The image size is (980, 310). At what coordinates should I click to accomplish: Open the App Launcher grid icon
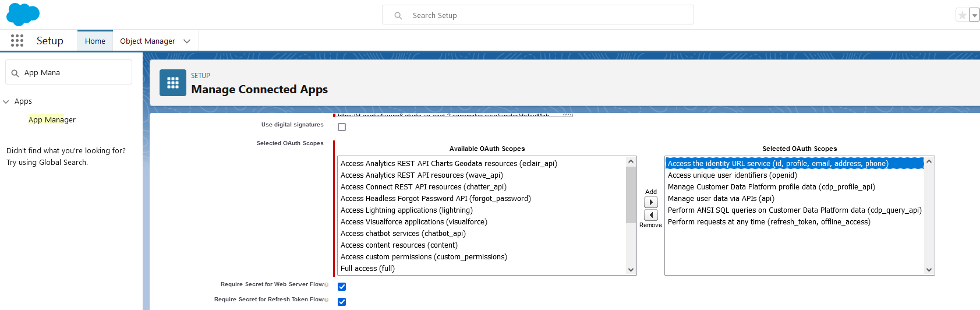tap(17, 41)
